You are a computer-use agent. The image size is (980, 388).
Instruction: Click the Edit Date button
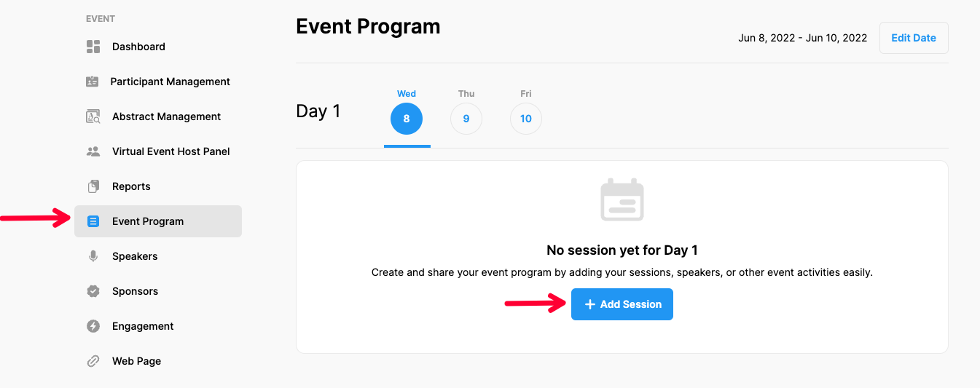(914, 38)
